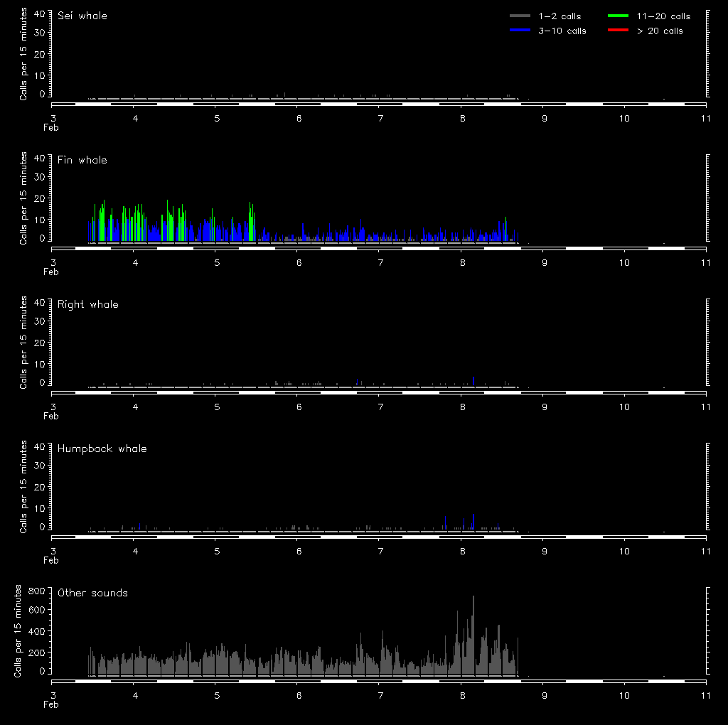Click the red > 20 calls legend swatch
The width and height of the screenshot is (728, 725).
click(x=619, y=31)
